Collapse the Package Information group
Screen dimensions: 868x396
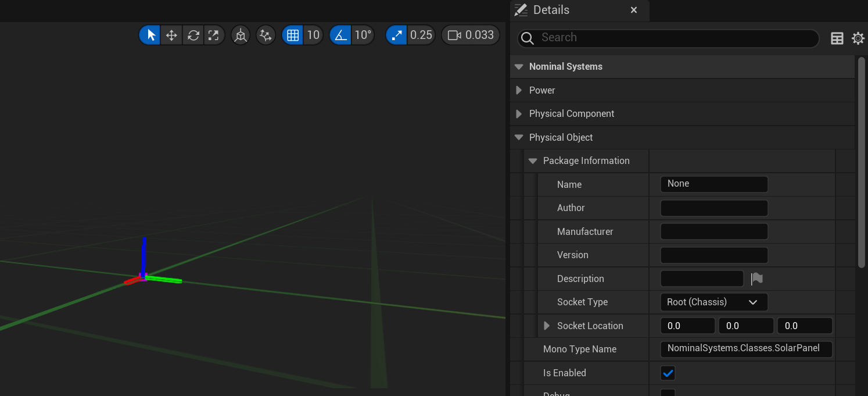click(533, 161)
